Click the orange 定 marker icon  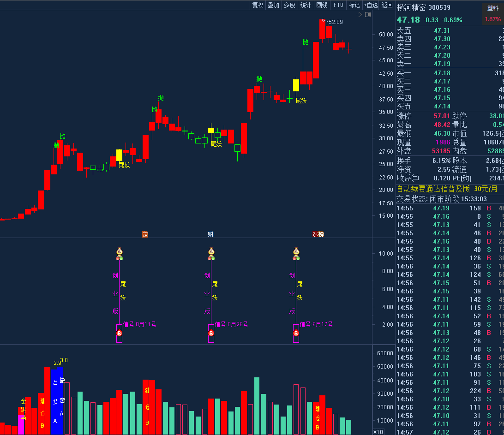pos(145,234)
